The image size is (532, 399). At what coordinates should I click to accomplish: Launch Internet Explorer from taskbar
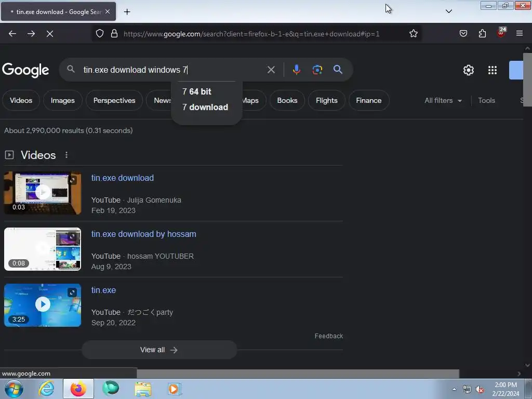pyautogui.click(x=46, y=389)
